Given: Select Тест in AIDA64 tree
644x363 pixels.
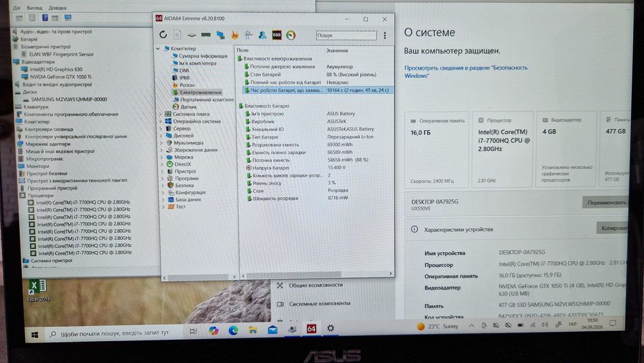Looking at the screenshot, I should coord(181,206).
